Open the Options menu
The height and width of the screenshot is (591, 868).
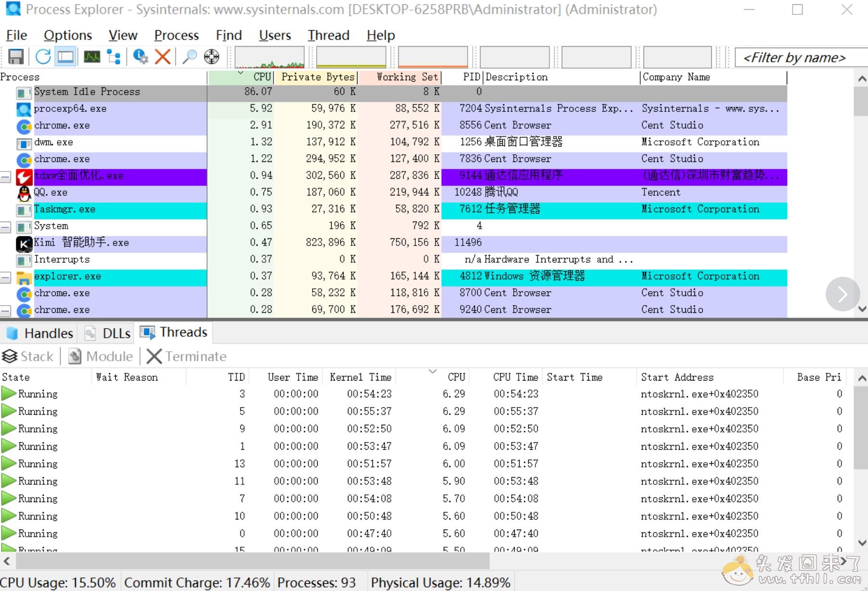pyautogui.click(x=68, y=35)
